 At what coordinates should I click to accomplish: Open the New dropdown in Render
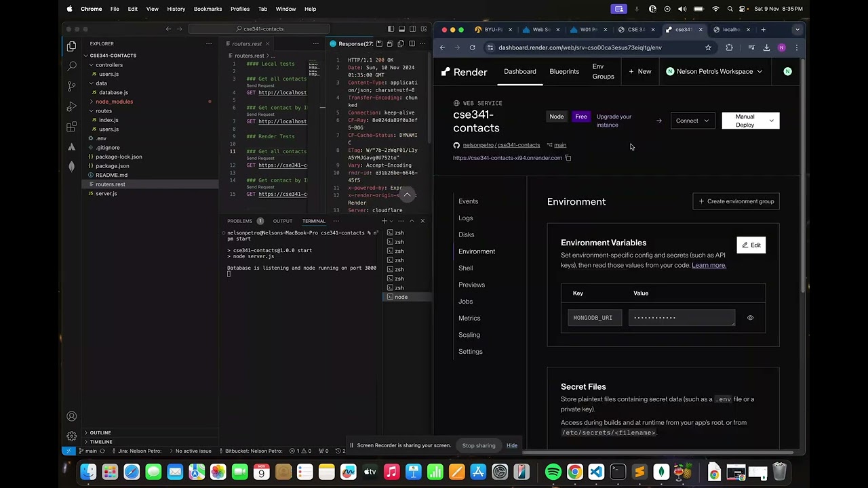[x=640, y=71]
